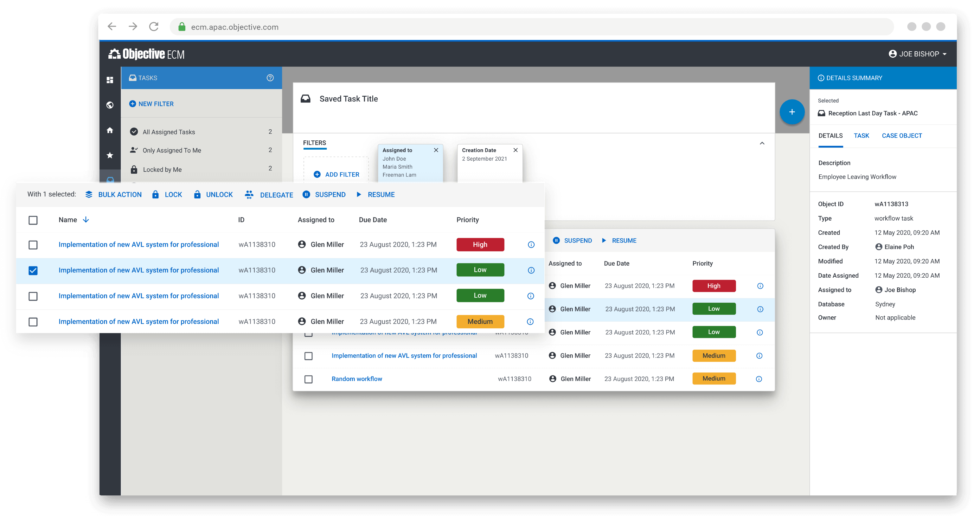Check the select-all checkbox in the list header

[33, 220]
